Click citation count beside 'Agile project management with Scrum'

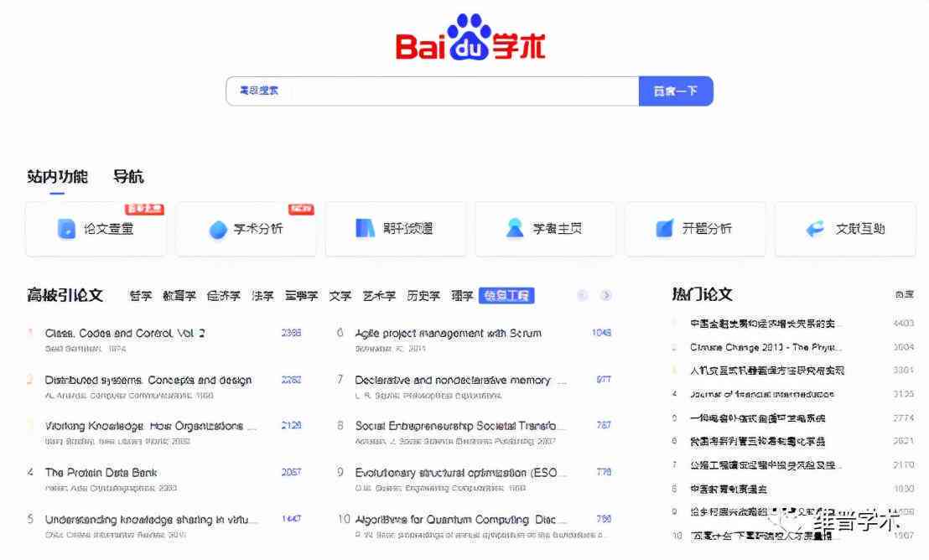point(601,333)
